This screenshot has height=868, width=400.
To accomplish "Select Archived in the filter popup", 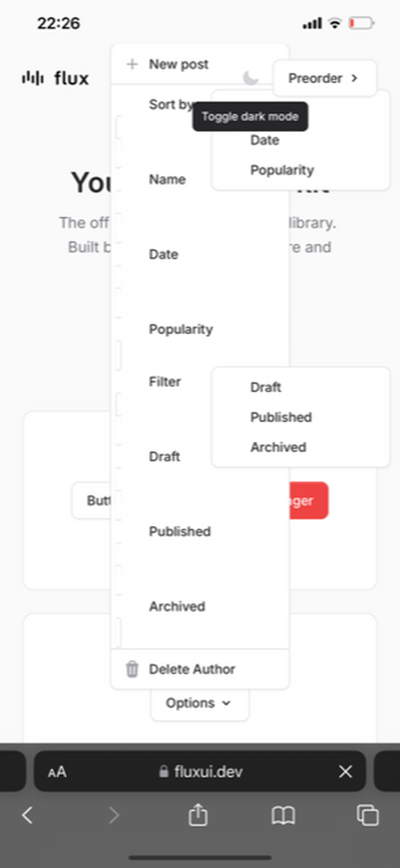I will click(x=279, y=447).
